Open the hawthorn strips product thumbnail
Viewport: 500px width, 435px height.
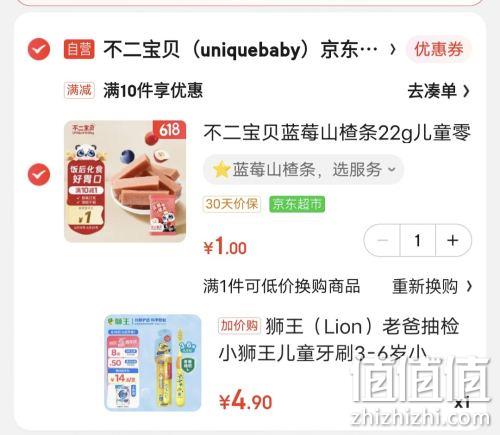click(x=125, y=181)
